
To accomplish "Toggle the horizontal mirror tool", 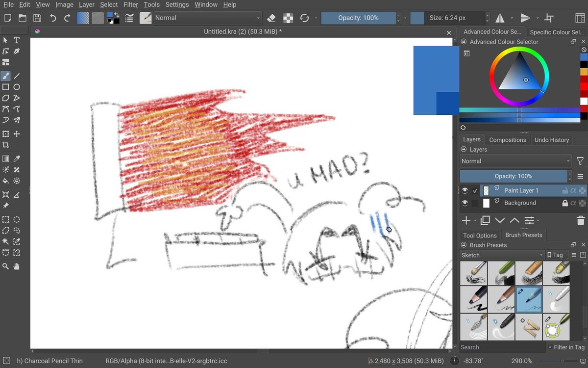I will point(500,18).
